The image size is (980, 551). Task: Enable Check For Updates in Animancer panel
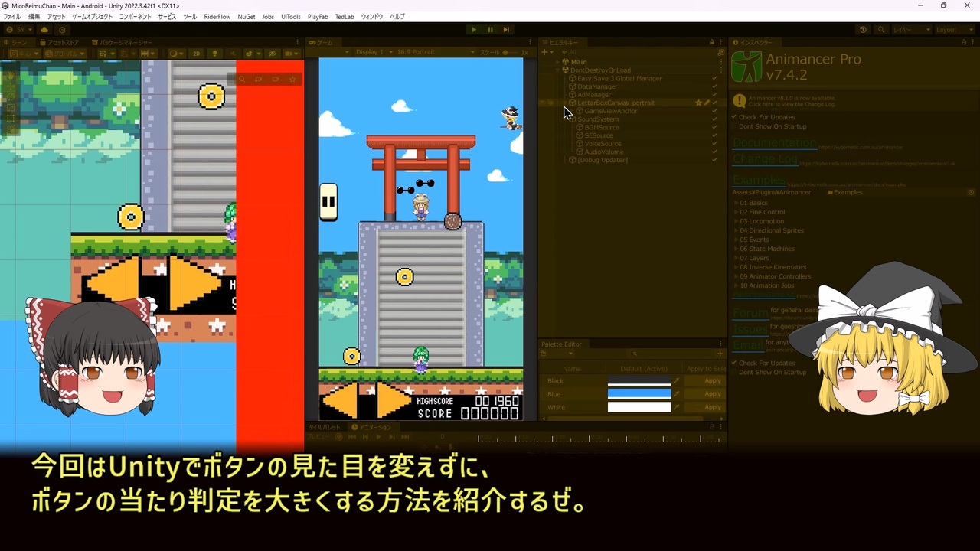tap(735, 117)
